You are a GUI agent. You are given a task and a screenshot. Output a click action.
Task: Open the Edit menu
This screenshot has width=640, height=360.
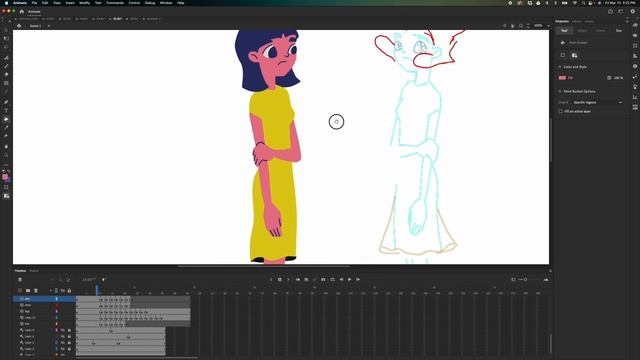coord(45,3)
